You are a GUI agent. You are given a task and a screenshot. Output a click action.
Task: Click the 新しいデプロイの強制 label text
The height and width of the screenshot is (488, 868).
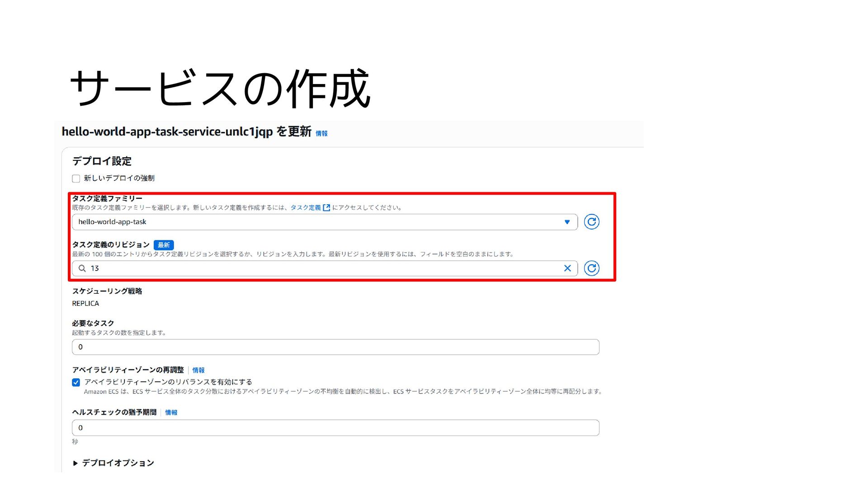point(119,178)
